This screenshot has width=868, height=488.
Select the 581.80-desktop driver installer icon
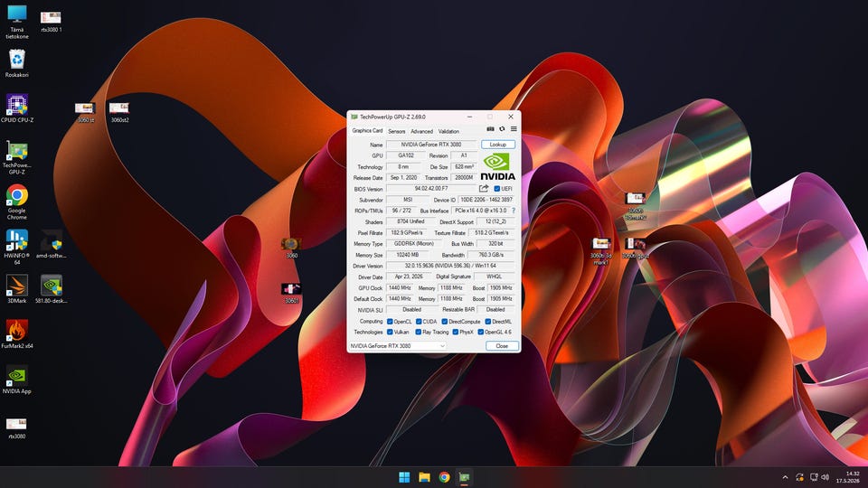point(51,289)
